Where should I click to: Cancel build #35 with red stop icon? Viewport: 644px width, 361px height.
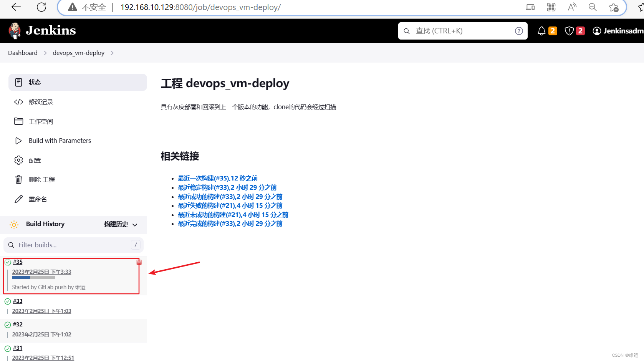pyautogui.click(x=139, y=262)
